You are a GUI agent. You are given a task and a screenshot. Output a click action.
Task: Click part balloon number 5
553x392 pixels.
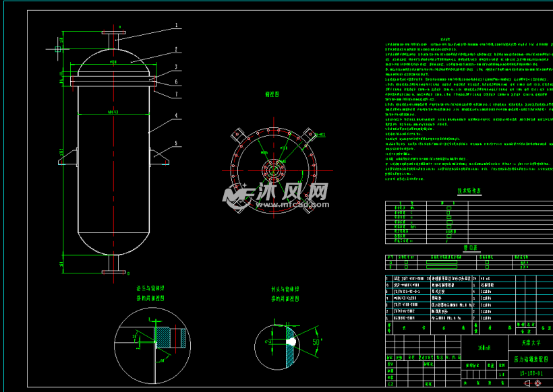tap(176, 143)
